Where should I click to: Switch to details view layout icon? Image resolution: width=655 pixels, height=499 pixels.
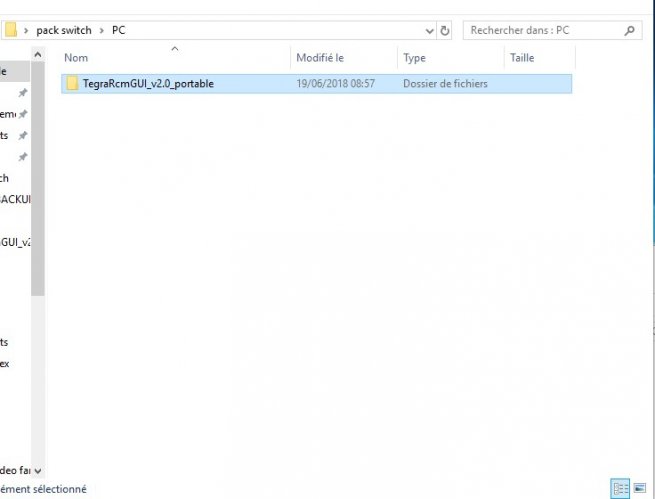pos(620,488)
